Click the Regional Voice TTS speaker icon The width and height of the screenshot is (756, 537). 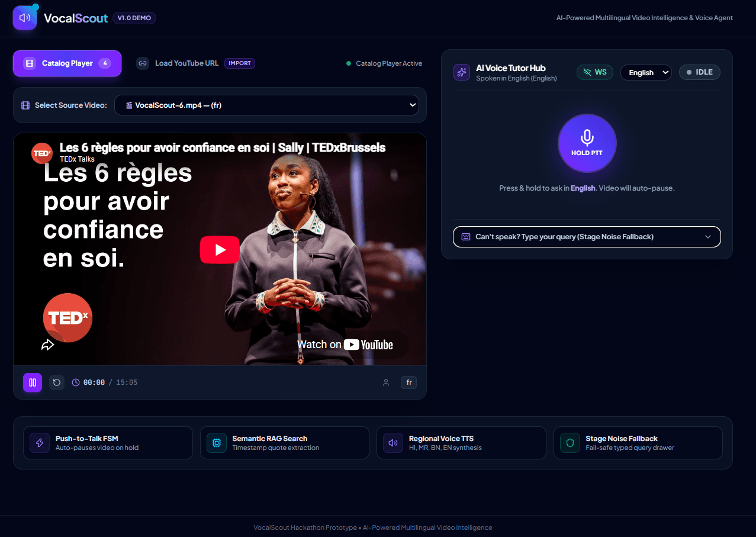pos(393,443)
